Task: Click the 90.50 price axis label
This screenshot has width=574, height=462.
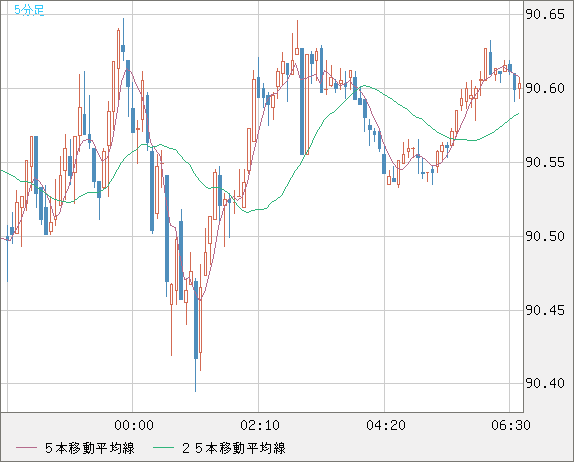Action: (545, 236)
